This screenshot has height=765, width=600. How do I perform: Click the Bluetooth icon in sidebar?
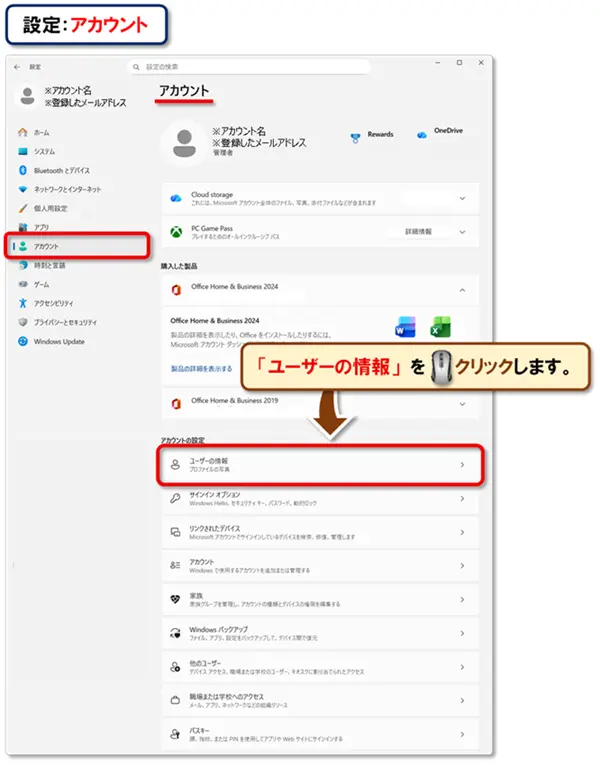[22, 170]
